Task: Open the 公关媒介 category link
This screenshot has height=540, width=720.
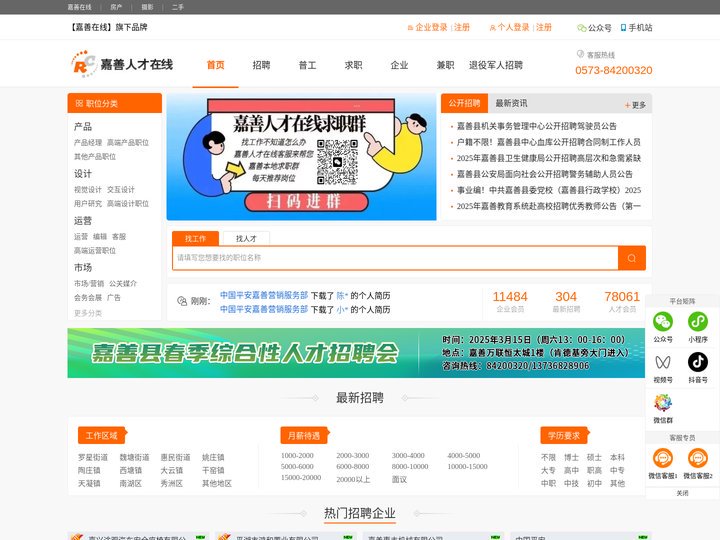Action: pos(123,284)
